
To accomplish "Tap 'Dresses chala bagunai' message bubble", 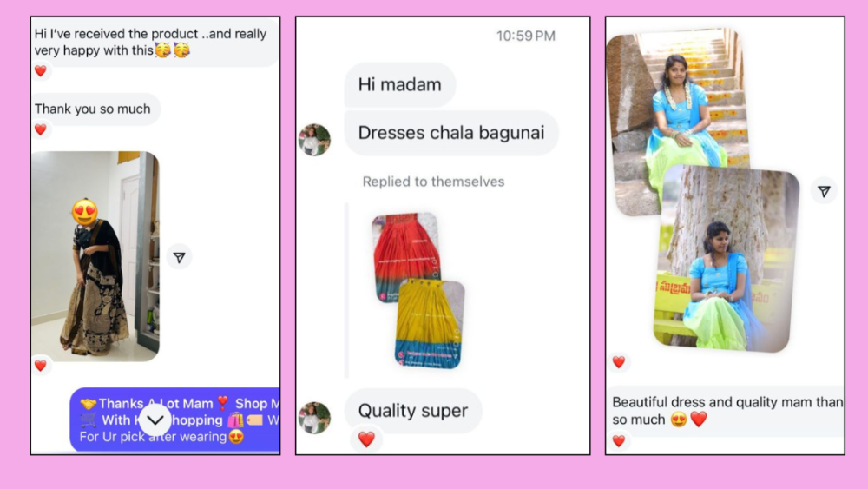I will point(451,133).
